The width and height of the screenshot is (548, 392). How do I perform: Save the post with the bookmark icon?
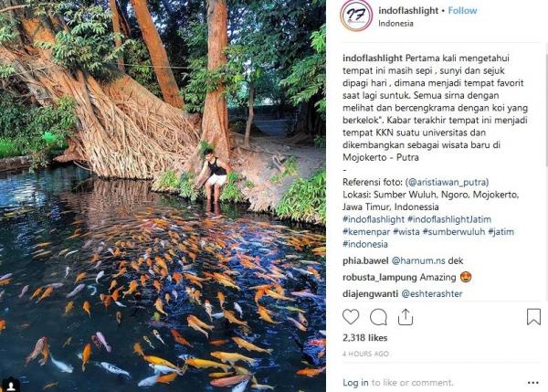click(x=533, y=317)
